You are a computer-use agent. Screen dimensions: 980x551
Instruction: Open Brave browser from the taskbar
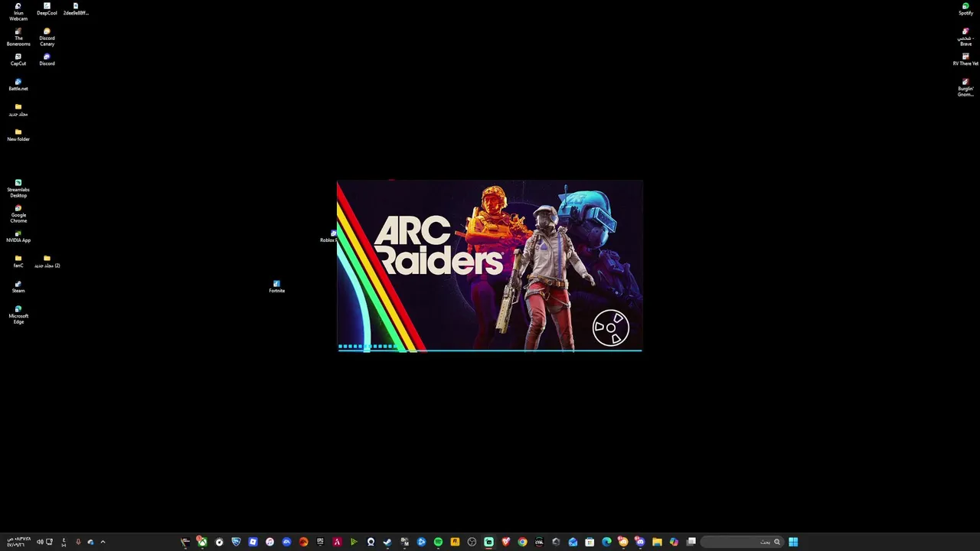pyautogui.click(x=505, y=542)
